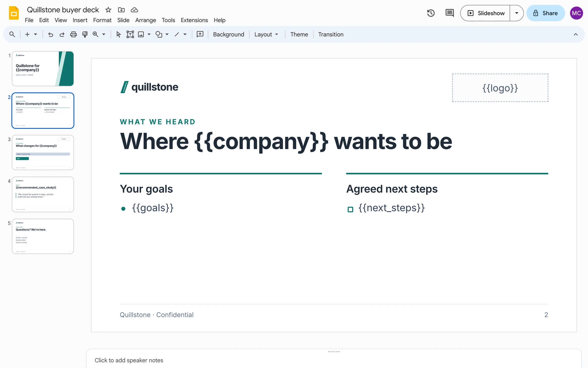Open line type dropdown arrow
Screen dimensions: 588x368
pos(185,34)
